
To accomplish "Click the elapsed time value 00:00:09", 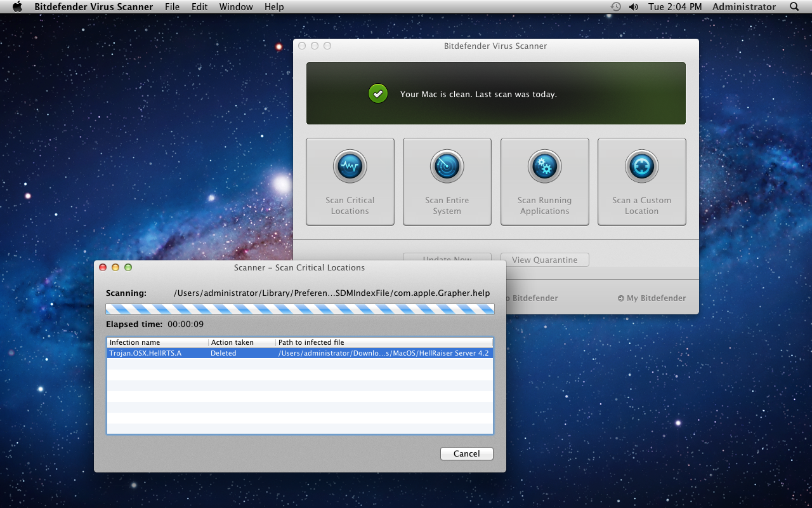I will pos(185,324).
